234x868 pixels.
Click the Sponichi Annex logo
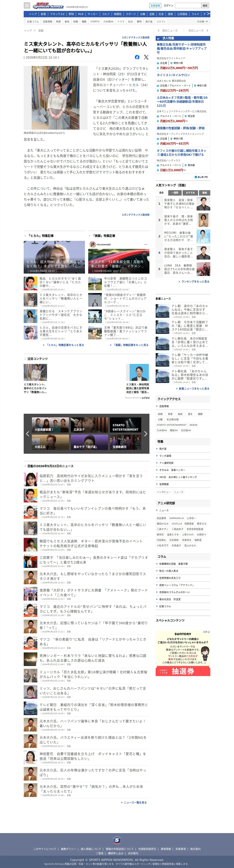pyautogui.click(x=48, y=6)
